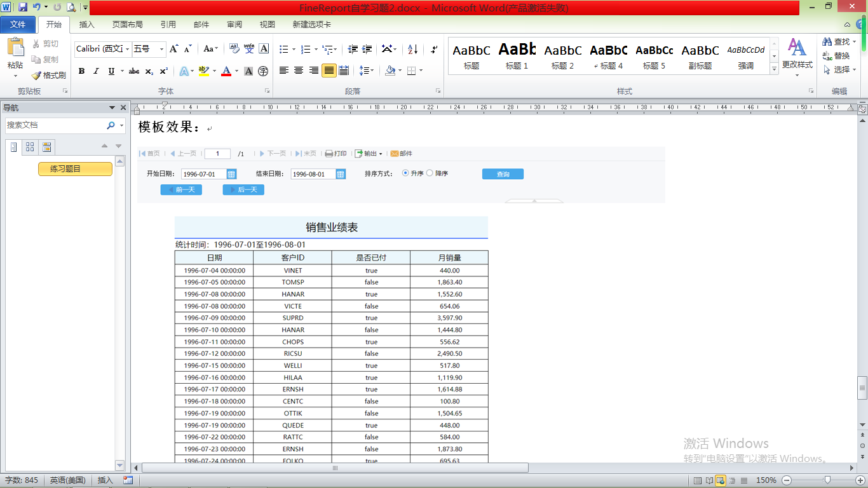Show or hide paragraph marks
Image resolution: width=868 pixels, height=488 pixels.
(434, 49)
